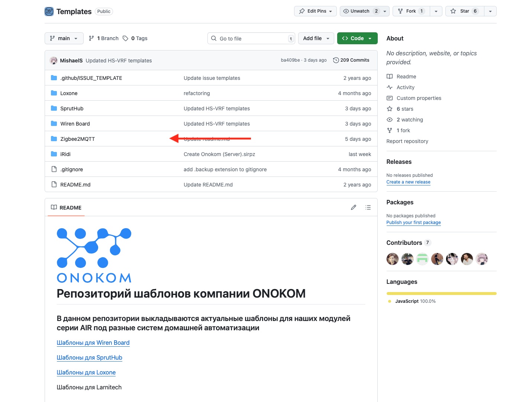This screenshot has height=402, width=532.
Task: Open the 1 Branch link
Action: pyautogui.click(x=104, y=38)
